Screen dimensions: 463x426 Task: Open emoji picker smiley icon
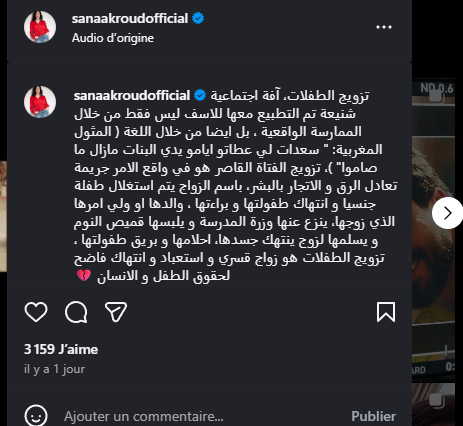click(36, 416)
